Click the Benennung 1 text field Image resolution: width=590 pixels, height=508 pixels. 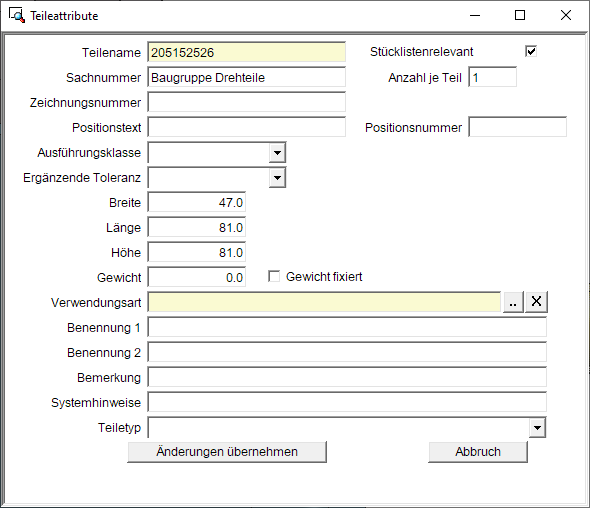347,327
